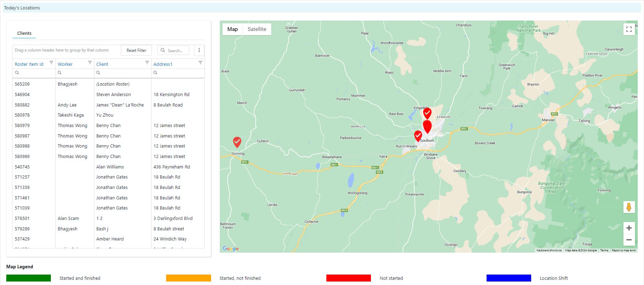Click the green Started and finished swatch
The width and height of the screenshot is (644, 285).
click(x=29, y=278)
